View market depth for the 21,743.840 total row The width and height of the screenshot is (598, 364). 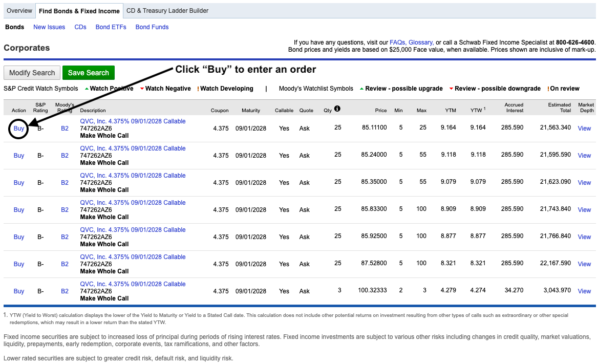[x=584, y=210]
